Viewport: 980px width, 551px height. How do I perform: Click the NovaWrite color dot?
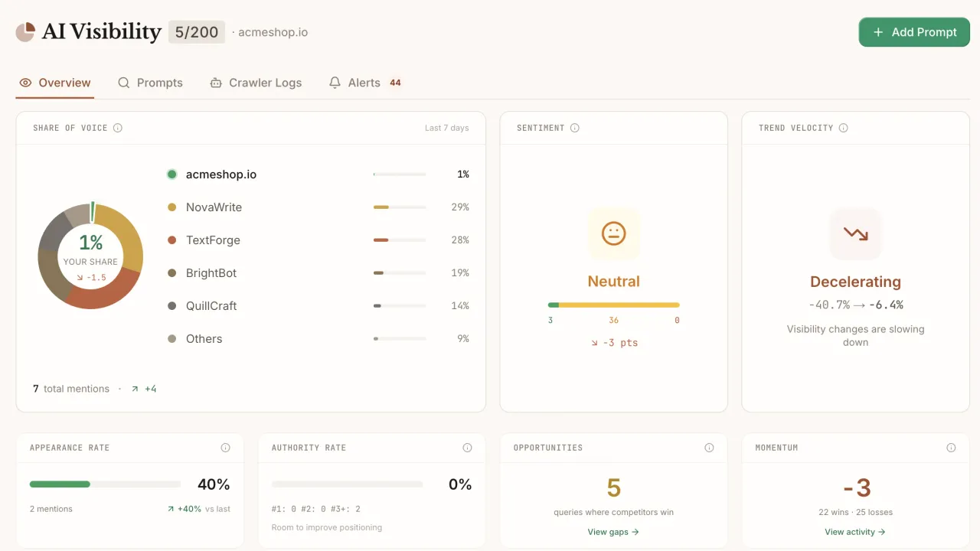tap(172, 207)
